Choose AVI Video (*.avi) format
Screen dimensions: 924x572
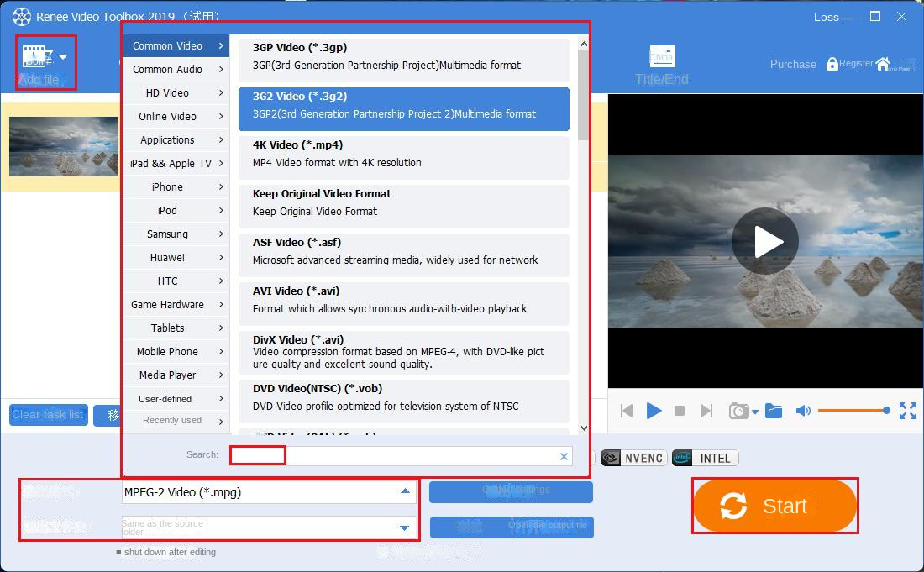(x=404, y=304)
